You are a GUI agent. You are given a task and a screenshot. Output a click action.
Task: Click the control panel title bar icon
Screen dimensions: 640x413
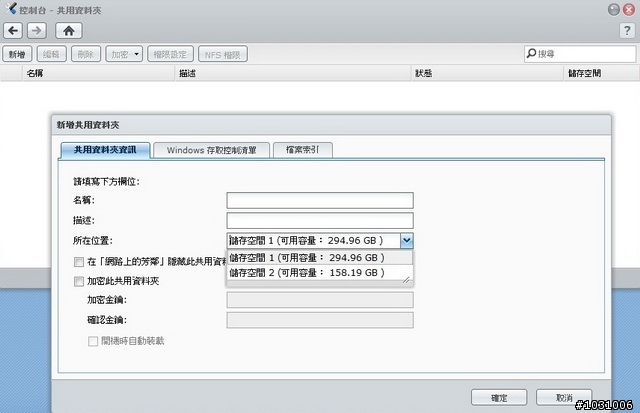pos(11,9)
